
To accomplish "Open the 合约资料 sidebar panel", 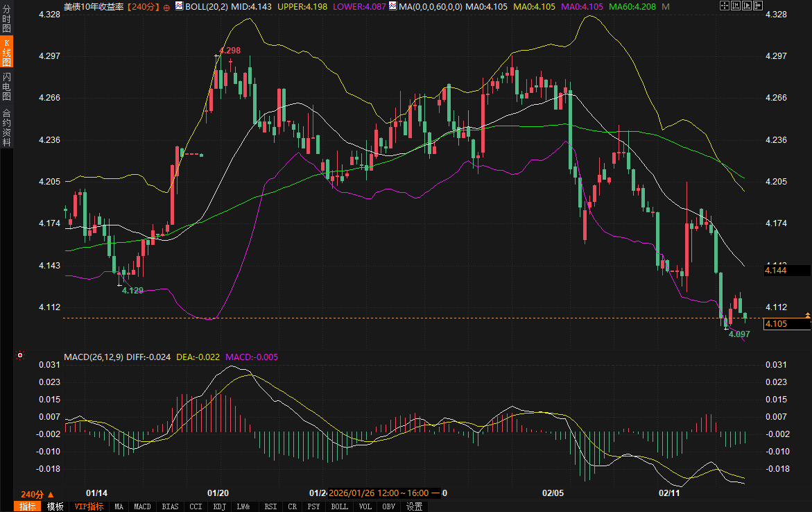I will (x=6, y=127).
